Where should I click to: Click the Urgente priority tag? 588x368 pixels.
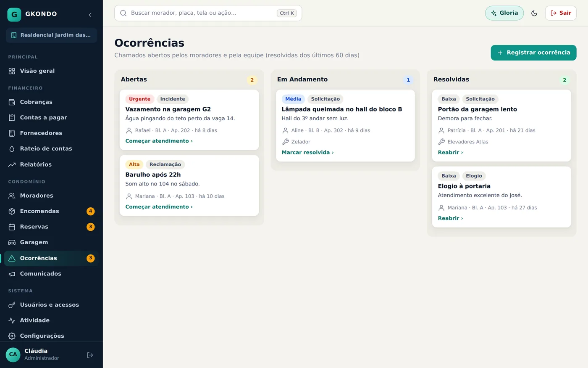click(x=139, y=99)
